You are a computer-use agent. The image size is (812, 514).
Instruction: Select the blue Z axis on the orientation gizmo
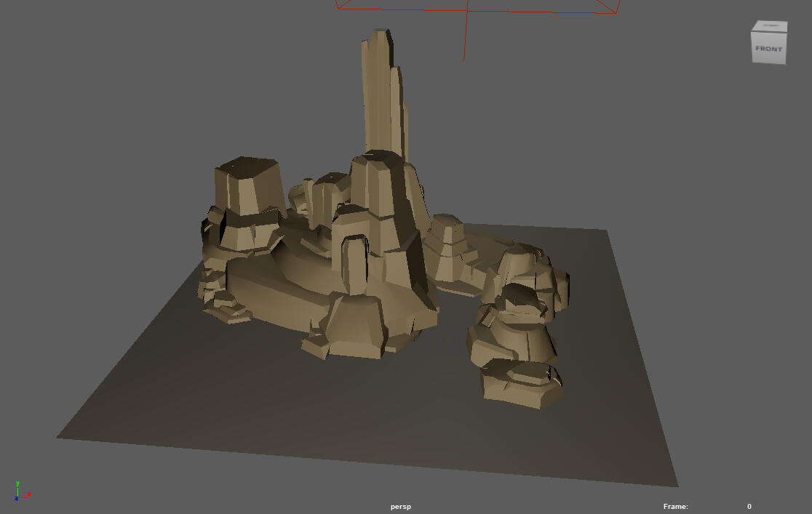point(15,499)
